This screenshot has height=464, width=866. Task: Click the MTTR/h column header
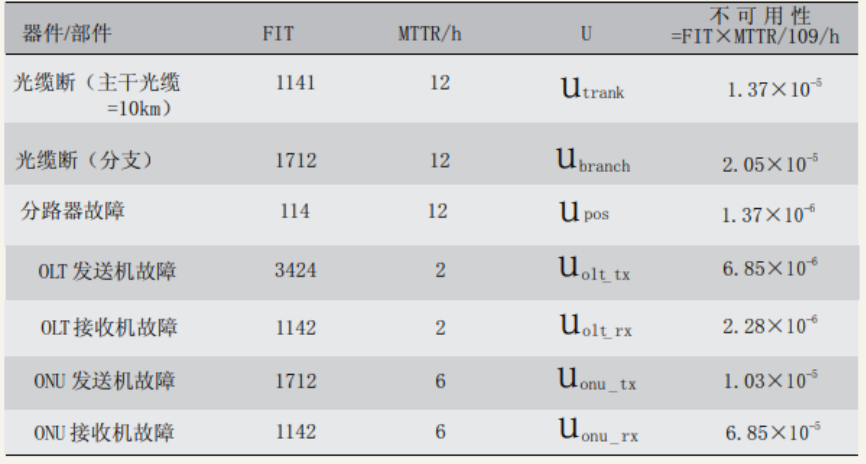click(430, 34)
